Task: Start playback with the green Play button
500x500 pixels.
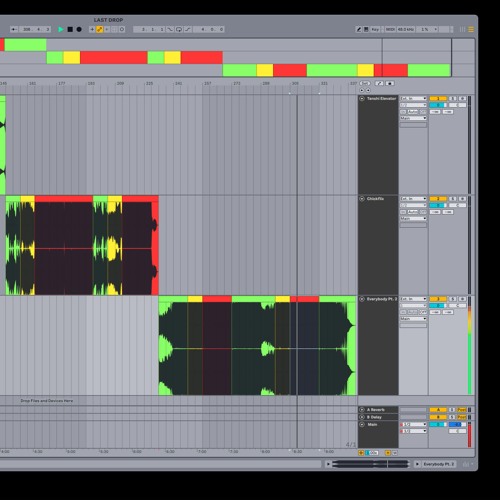Action: tap(61, 29)
